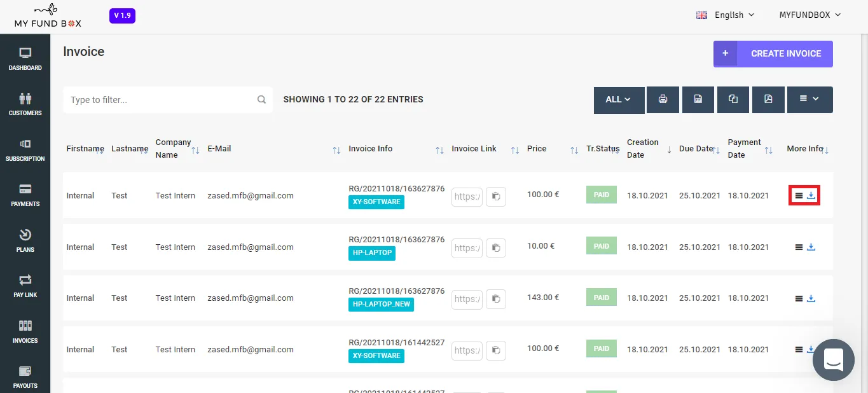Open the Subscription sidebar item
The width and height of the screenshot is (868, 393).
[x=25, y=150]
